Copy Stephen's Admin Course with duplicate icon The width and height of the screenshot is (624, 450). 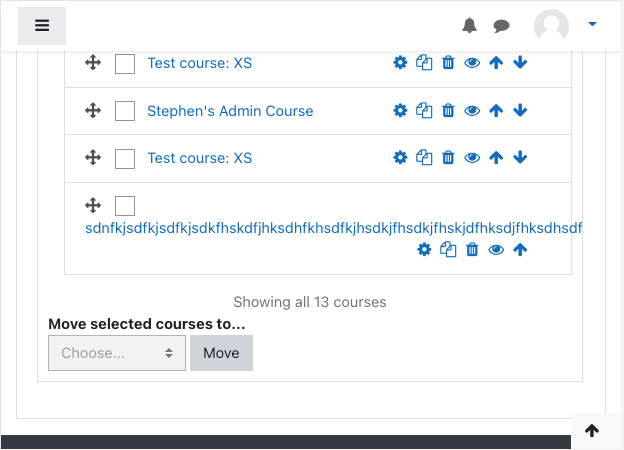point(424,110)
